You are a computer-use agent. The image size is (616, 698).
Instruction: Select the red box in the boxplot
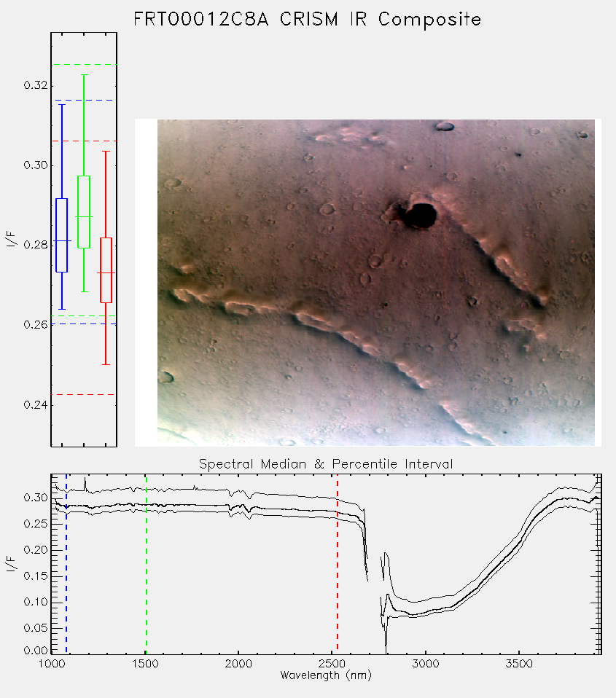(106, 270)
